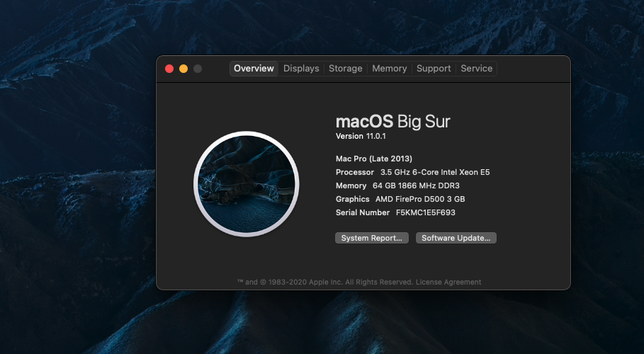Click Processor 3.5 GHz 6-Core Intel Xeon E5

click(x=413, y=173)
